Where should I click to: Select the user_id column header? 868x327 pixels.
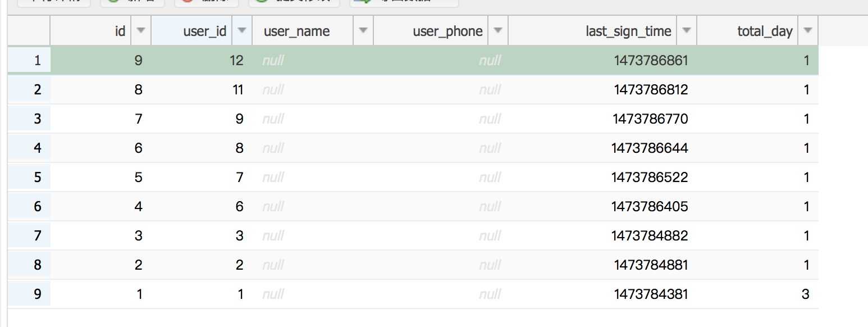pyautogui.click(x=192, y=31)
